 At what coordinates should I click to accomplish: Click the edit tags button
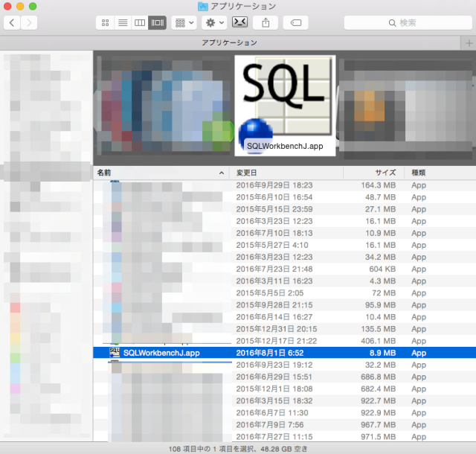[296, 23]
